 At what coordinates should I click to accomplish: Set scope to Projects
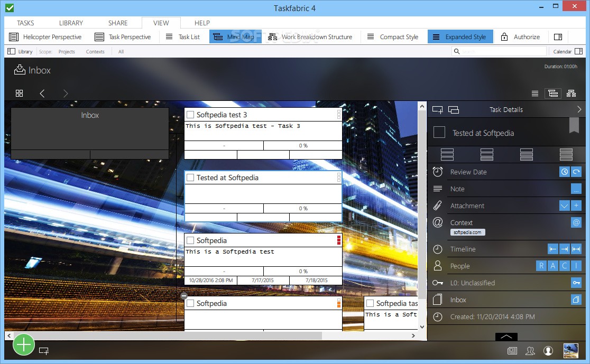pyautogui.click(x=67, y=52)
